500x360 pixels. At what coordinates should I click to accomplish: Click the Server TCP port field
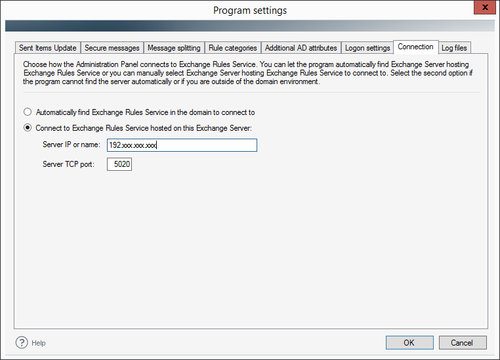click(119, 164)
